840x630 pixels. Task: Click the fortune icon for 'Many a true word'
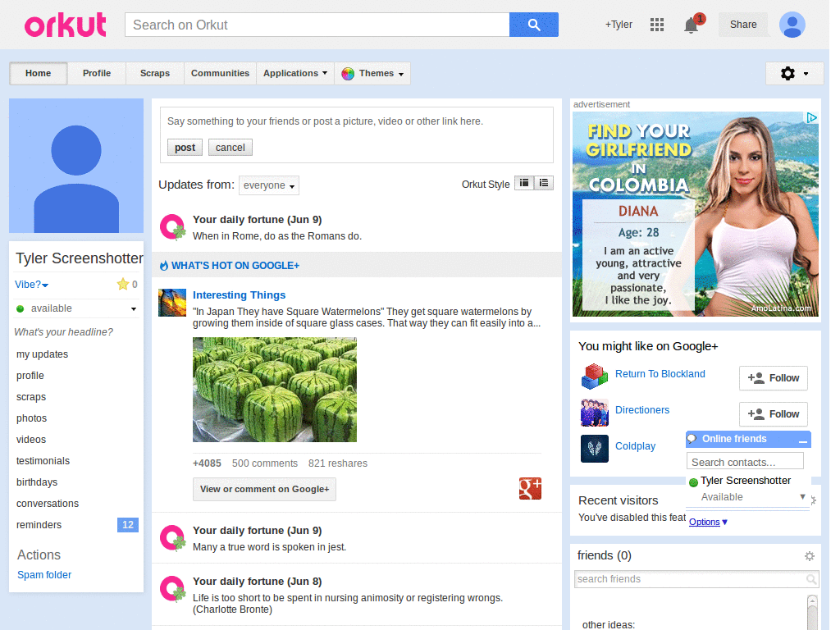coord(172,538)
